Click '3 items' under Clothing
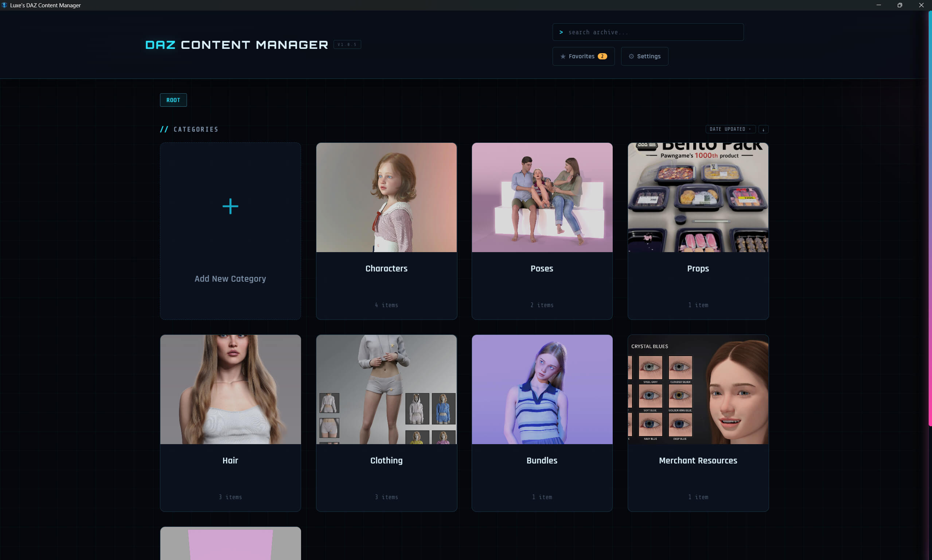The height and width of the screenshot is (560, 932). coord(386,497)
